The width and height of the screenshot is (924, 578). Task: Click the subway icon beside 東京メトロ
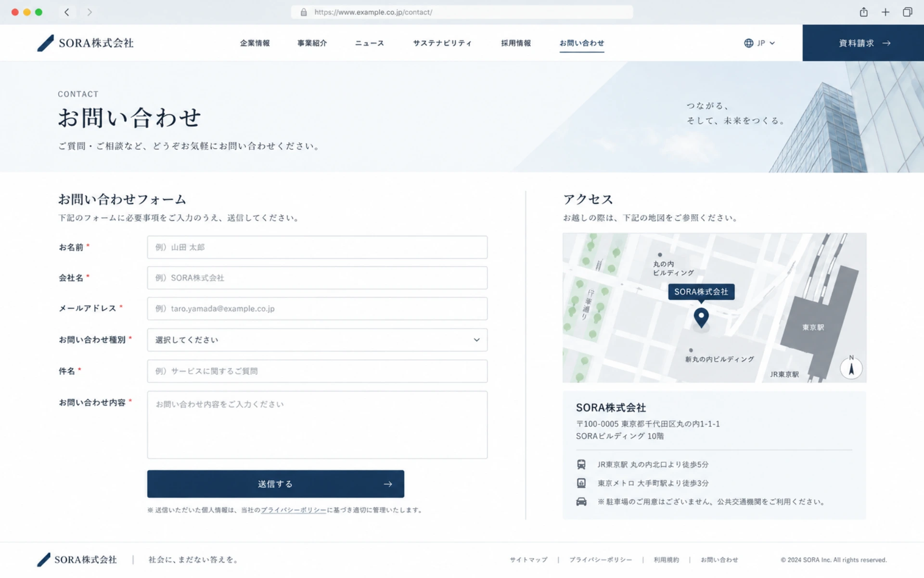click(x=581, y=483)
